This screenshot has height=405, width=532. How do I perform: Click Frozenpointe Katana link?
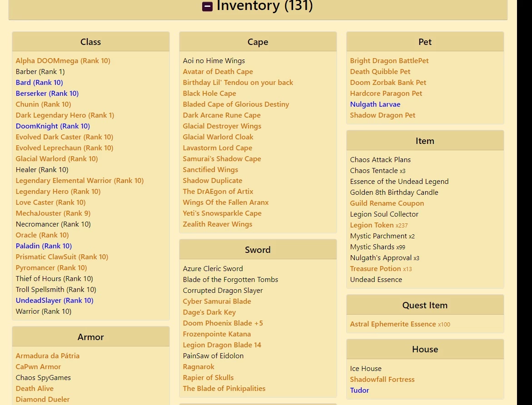[x=217, y=334]
